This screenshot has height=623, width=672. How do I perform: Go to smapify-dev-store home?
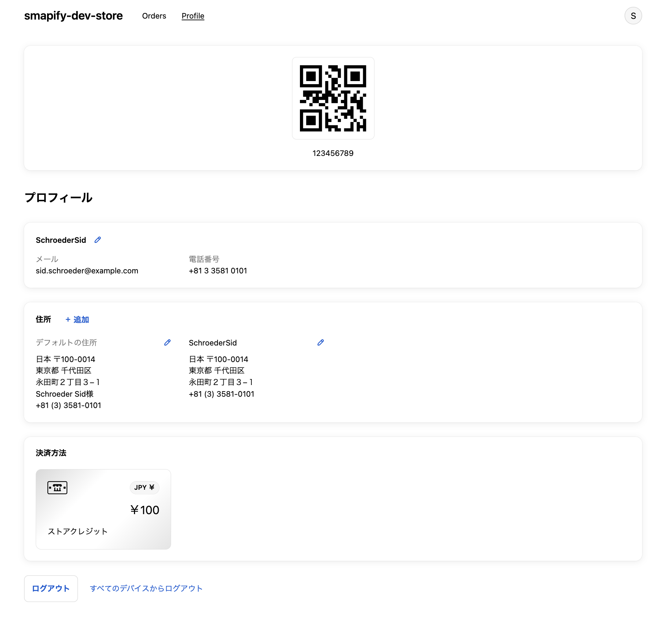(x=74, y=16)
